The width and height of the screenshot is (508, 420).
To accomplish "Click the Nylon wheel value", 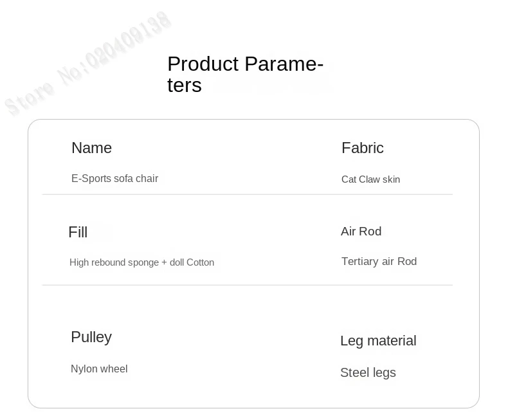I will (99, 369).
